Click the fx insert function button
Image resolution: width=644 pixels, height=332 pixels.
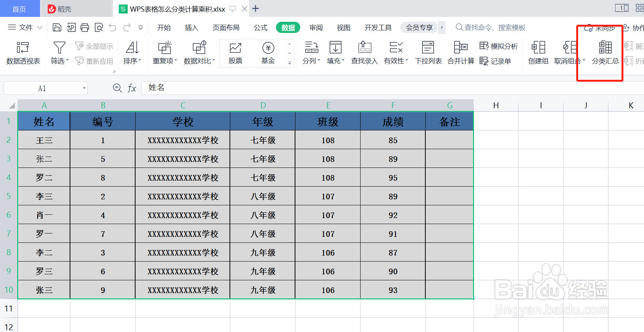(x=132, y=88)
